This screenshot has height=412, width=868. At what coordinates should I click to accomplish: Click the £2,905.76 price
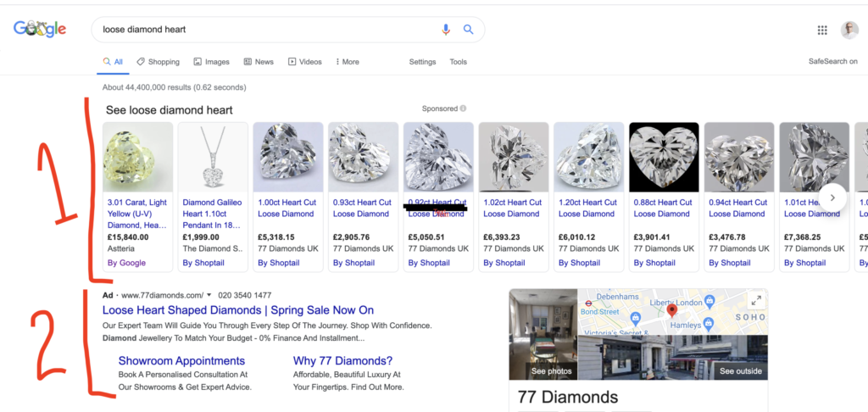tap(352, 237)
